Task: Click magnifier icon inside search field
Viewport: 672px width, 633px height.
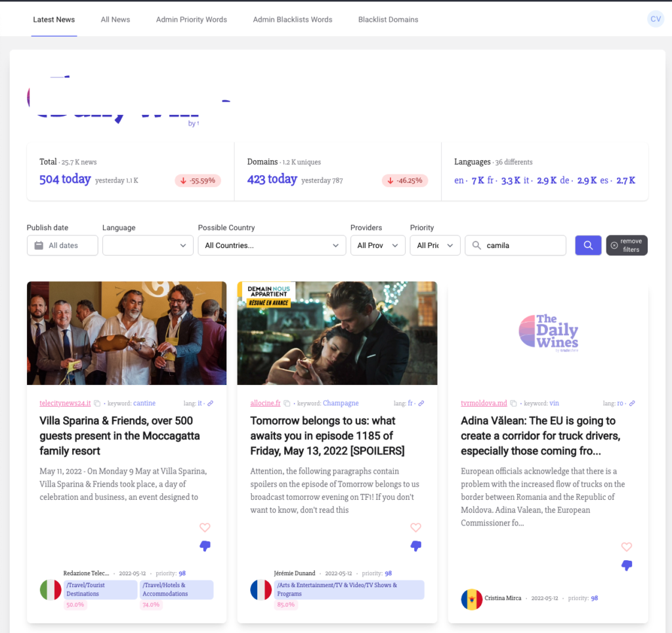Action: click(476, 245)
